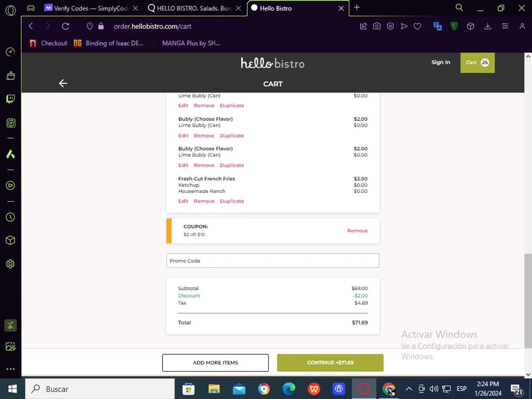Click the green VPN shield icon
Image resolution: width=532 pixels, height=399 pixels.
454,26
